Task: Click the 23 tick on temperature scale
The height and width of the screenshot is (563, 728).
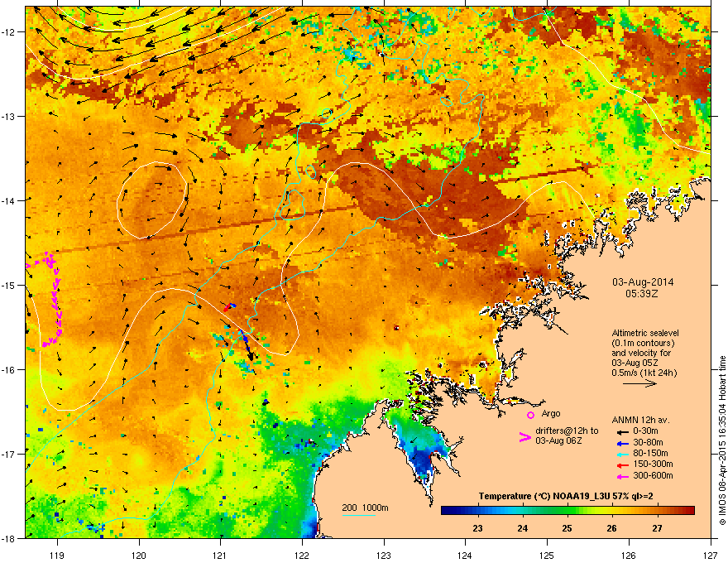Action: (x=477, y=528)
